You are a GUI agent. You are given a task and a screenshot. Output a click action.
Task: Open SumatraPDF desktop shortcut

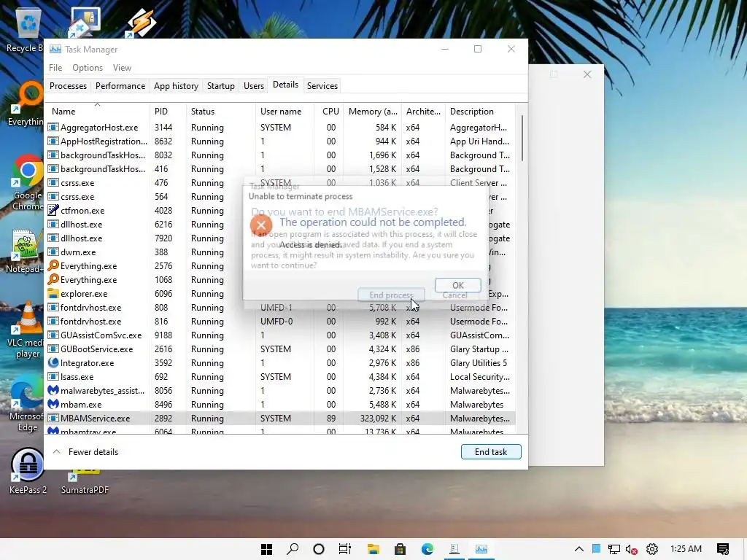click(x=85, y=481)
